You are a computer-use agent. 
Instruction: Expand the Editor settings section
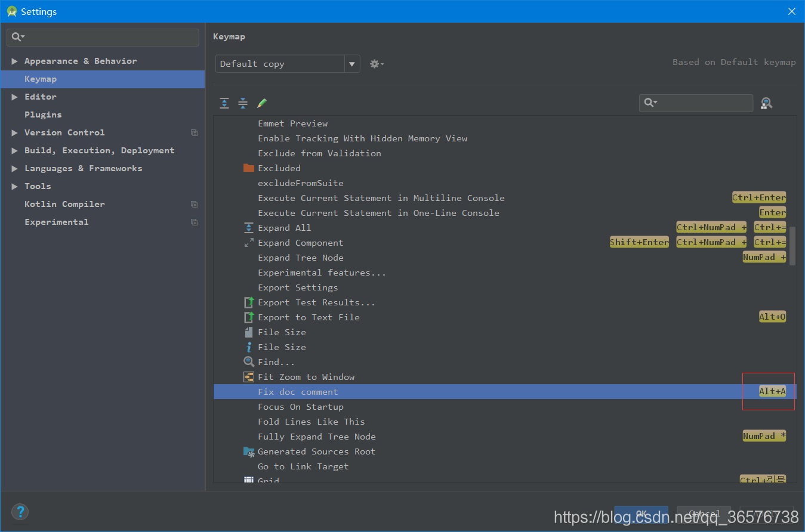[14, 97]
